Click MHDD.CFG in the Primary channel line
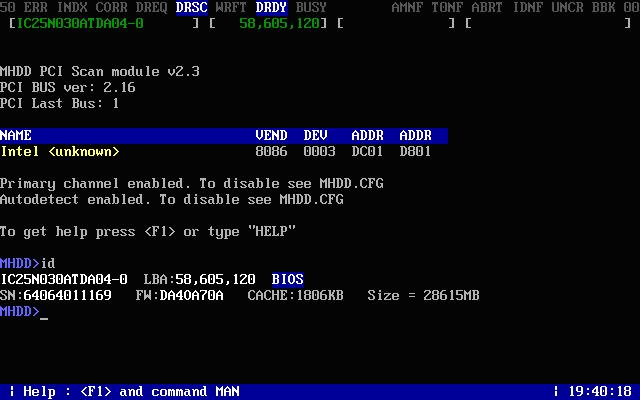The width and height of the screenshot is (640, 400). click(x=351, y=183)
